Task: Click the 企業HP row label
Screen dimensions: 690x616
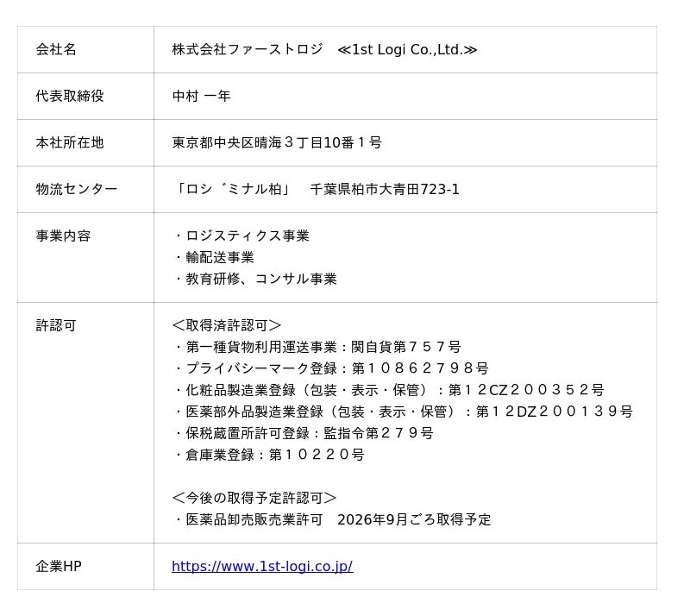Action: pyautogui.click(x=59, y=566)
